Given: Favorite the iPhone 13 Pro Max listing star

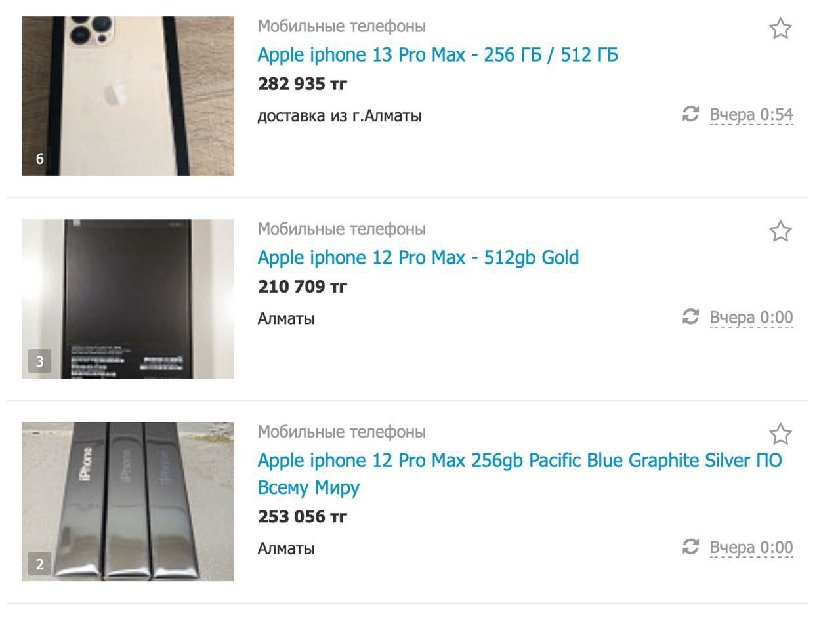Looking at the screenshot, I should click(780, 29).
